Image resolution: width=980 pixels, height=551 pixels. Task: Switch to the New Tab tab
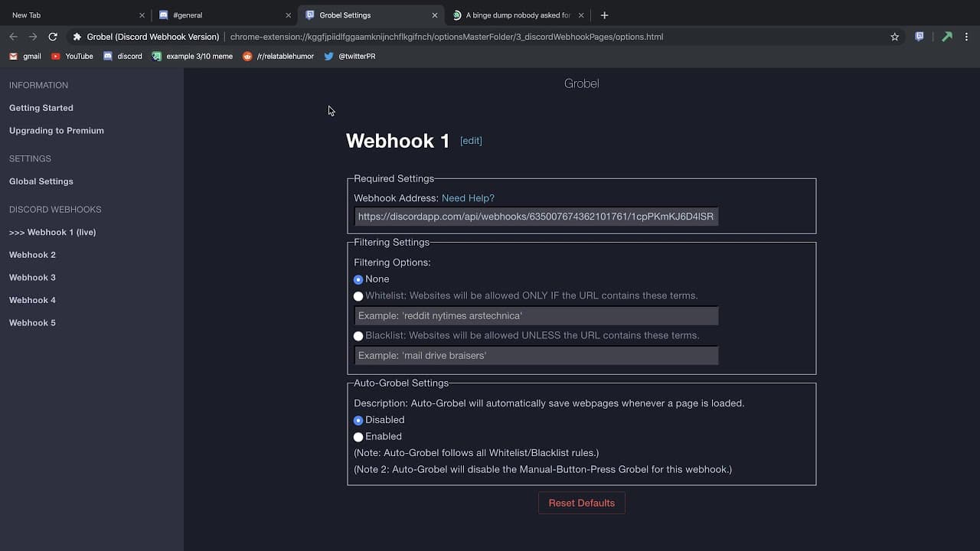click(x=74, y=15)
